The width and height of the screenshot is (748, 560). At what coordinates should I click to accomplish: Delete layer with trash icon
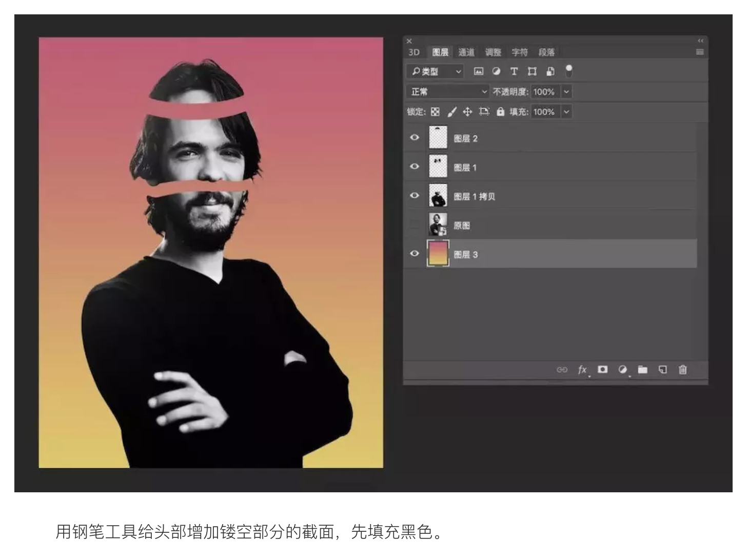[682, 369]
